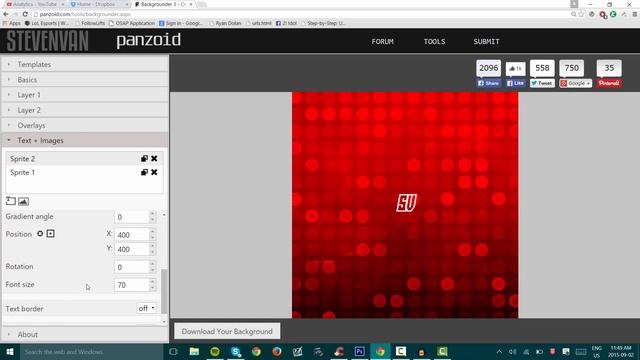Image resolution: width=640 pixels, height=360 pixels.
Task: Open the Ryan Dolan bookmark
Action: coord(225,23)
